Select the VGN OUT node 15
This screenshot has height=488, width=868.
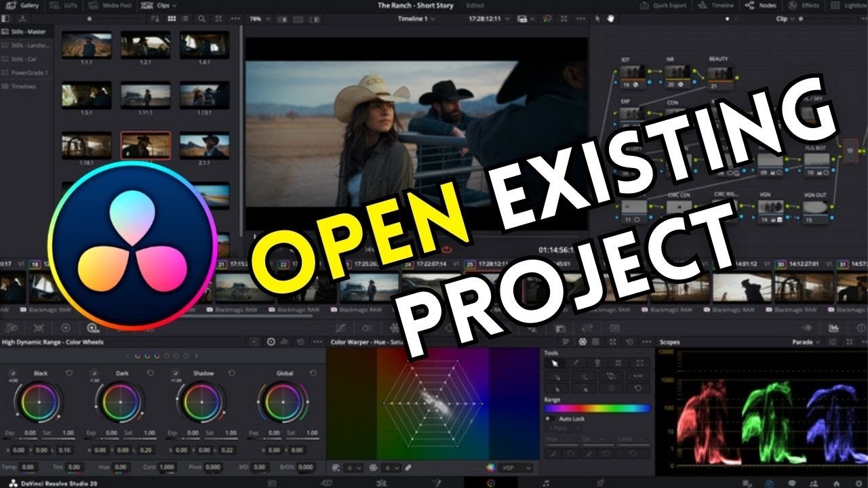pyautogui.click(x=817, y=211)
